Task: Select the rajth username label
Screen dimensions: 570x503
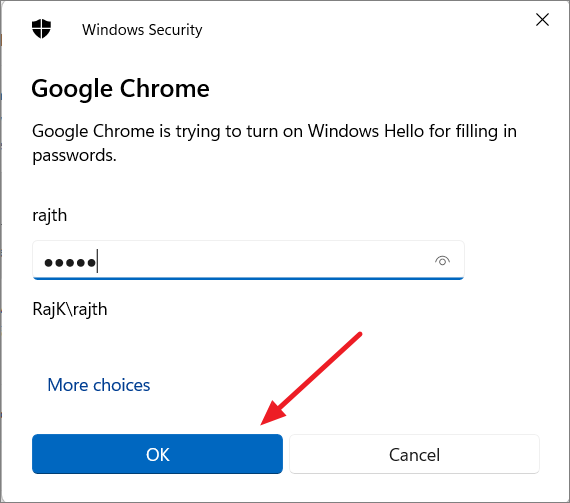Action: [x=50, y=215]
